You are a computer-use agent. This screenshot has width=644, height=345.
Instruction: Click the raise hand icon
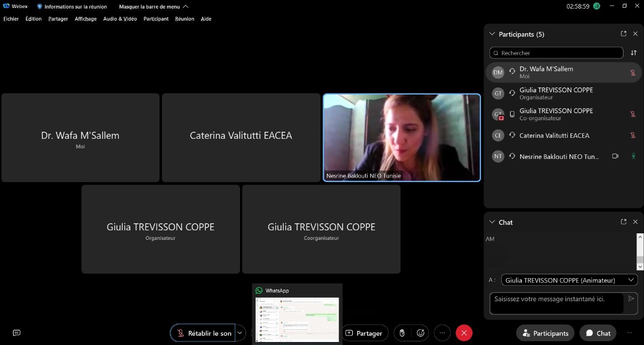point(402,333)
